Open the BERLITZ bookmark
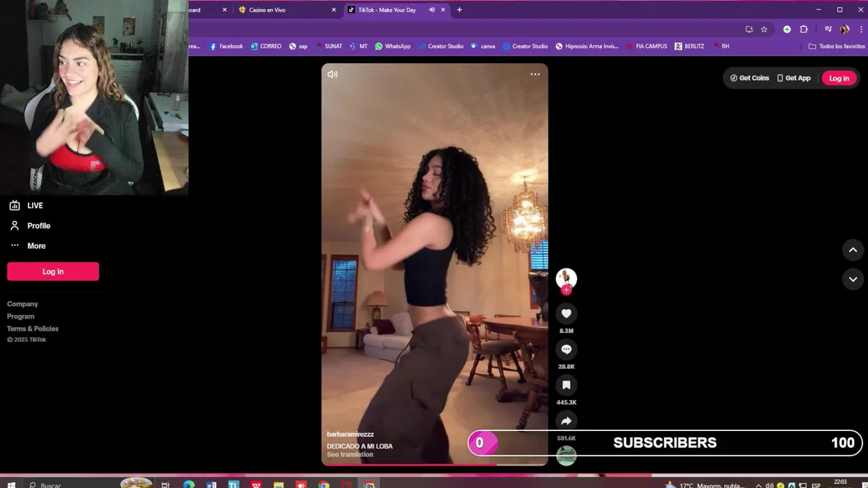This screenshot has width=868, height=488. (x=690, y=46)
